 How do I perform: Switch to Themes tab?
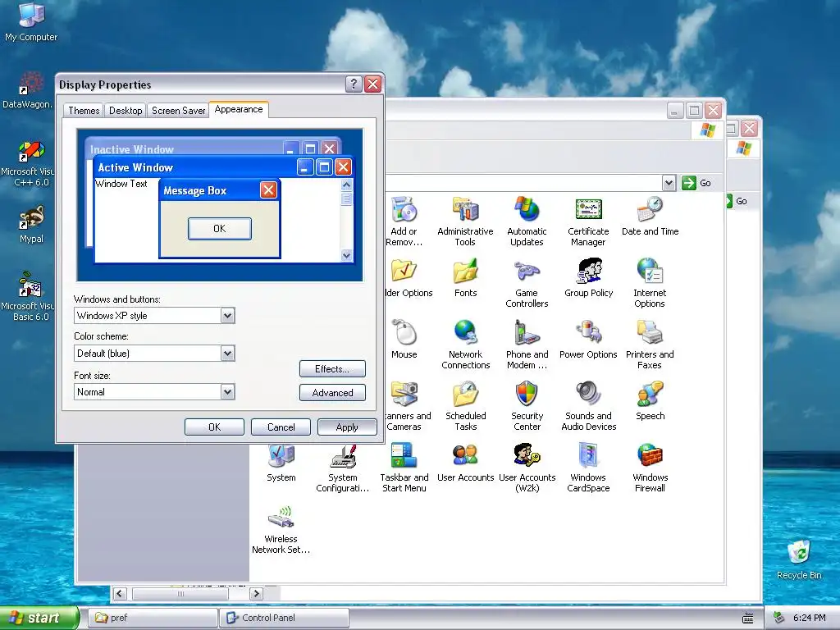pos(84,111)
